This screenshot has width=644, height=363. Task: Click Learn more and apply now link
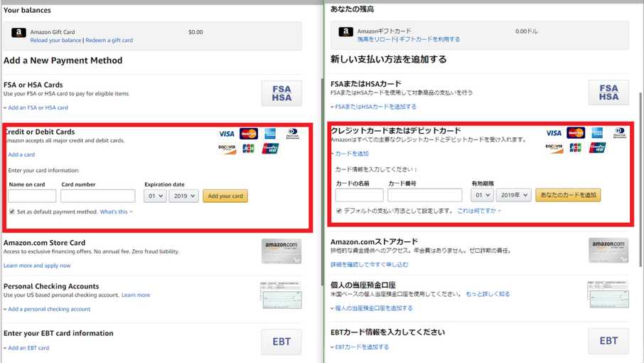coord(37,265)
